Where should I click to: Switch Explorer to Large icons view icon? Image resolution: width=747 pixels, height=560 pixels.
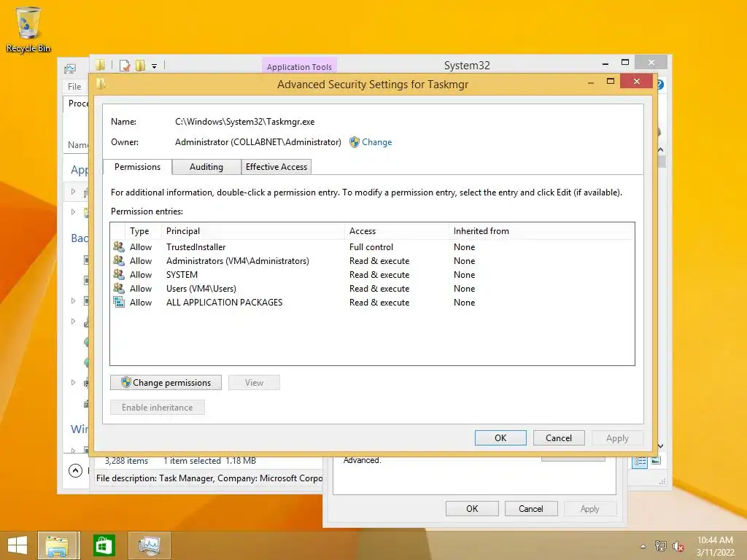pos(656,461)
